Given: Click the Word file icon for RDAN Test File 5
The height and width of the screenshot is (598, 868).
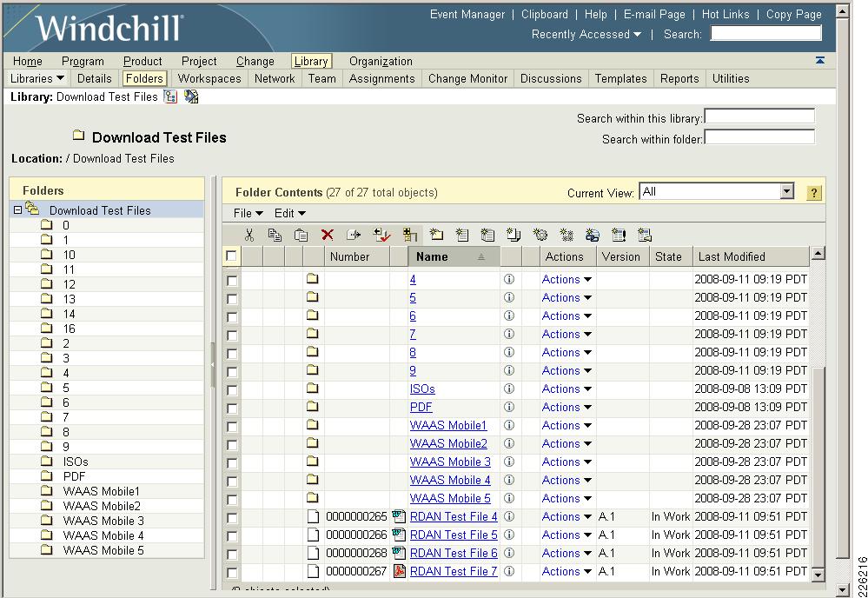Looking at the screenshot, I should click(399, 535).
